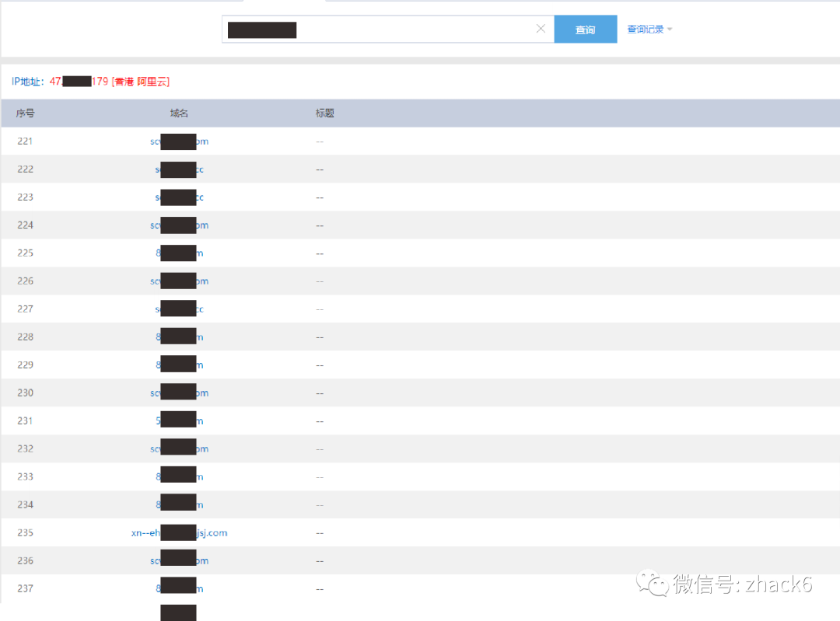Open the domain link in row 230
Screen dimensions: 840x621
pyautogui.click(x=179, y=393)
